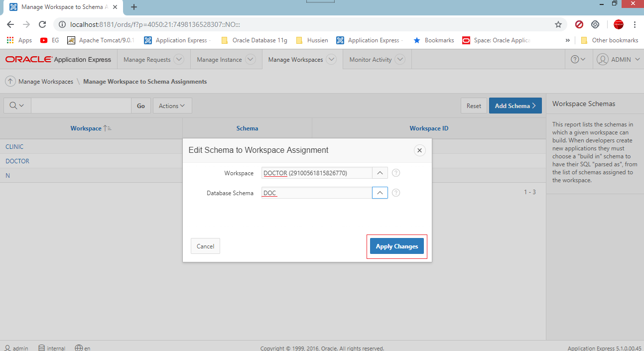Open the schema picker arrow for Database Schema
The width and height of the screenshot is (644, 351).
click(380, 193)
